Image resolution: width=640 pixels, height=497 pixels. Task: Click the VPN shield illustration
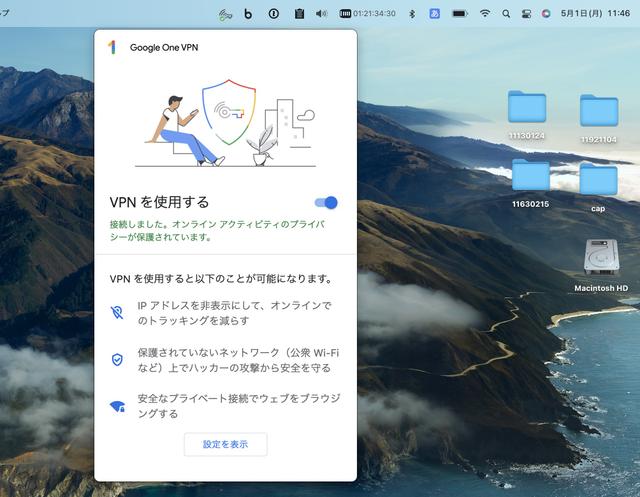[229, 112]
